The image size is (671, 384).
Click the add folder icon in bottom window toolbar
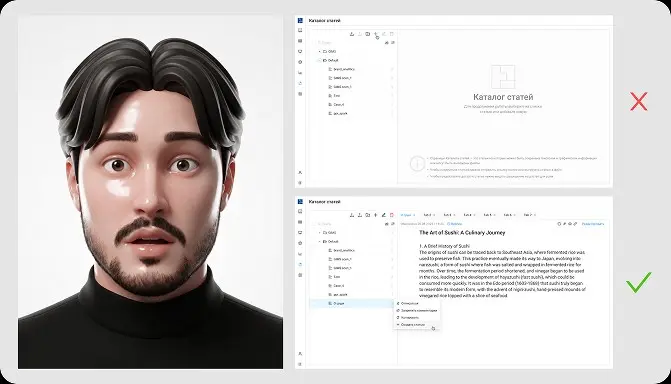[x=368, y=215]
